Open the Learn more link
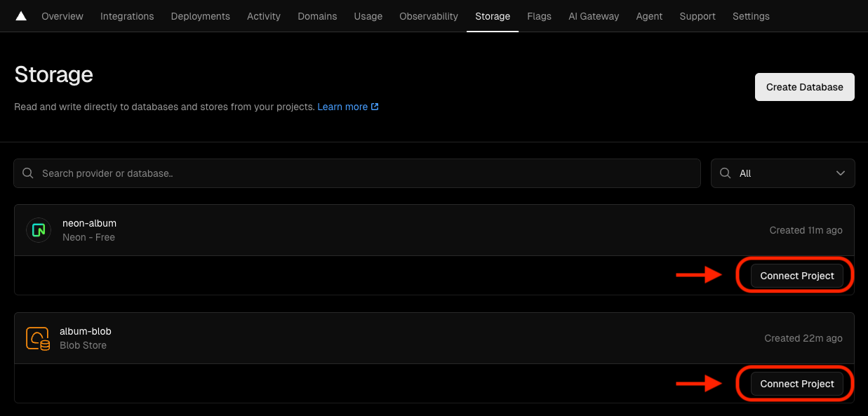This screenshot has width=868, height=416. pyautogui.click(x=343, y=106)
